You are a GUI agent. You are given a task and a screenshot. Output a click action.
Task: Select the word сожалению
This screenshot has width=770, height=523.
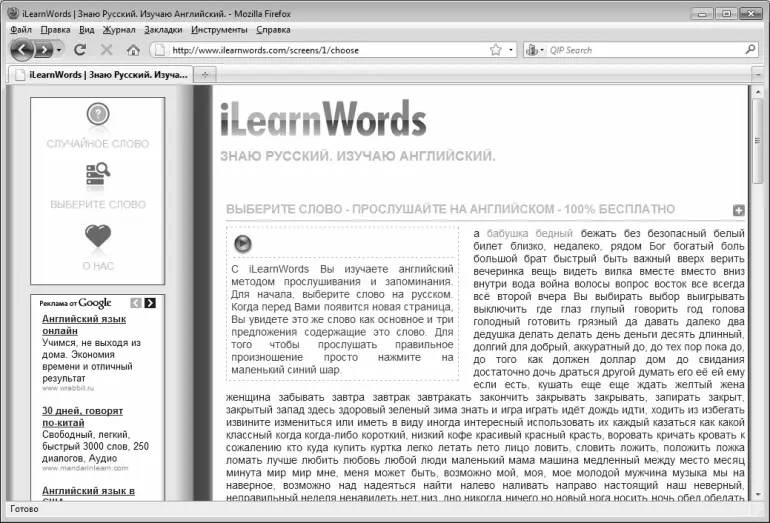click(252, 448)
